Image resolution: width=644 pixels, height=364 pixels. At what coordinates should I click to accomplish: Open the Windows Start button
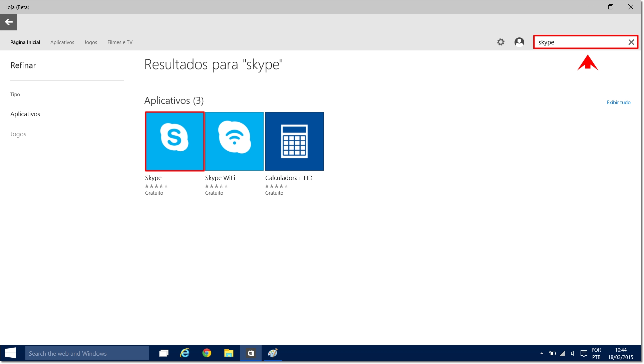pyautogui.click(x=11, y=353)
